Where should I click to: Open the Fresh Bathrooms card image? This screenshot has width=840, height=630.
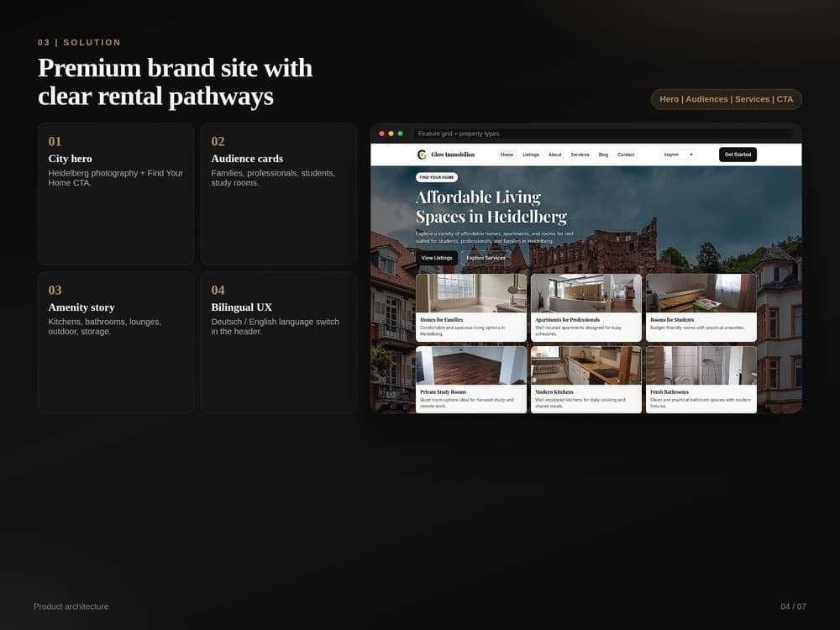[x=701, y=365]
